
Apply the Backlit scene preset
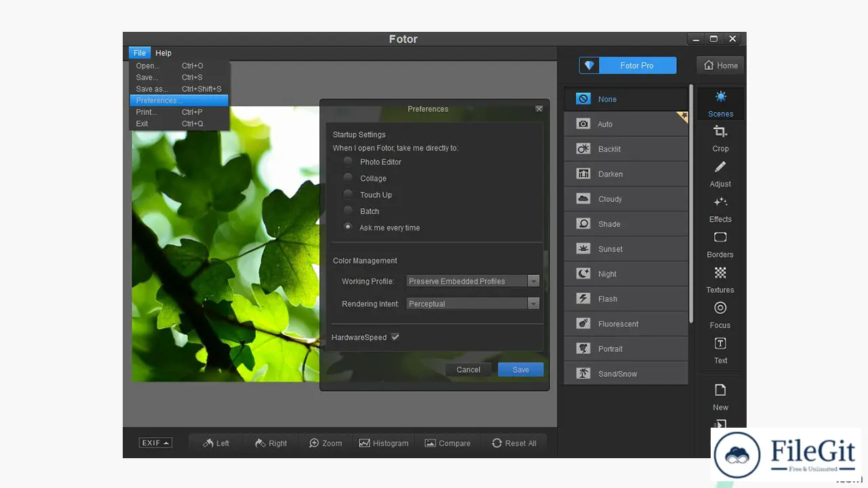pyautogui.click(x=626, y=149)
